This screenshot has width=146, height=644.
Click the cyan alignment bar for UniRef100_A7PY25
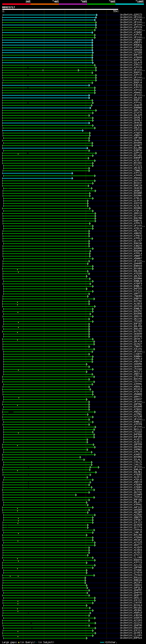click(x=43, y=130)
